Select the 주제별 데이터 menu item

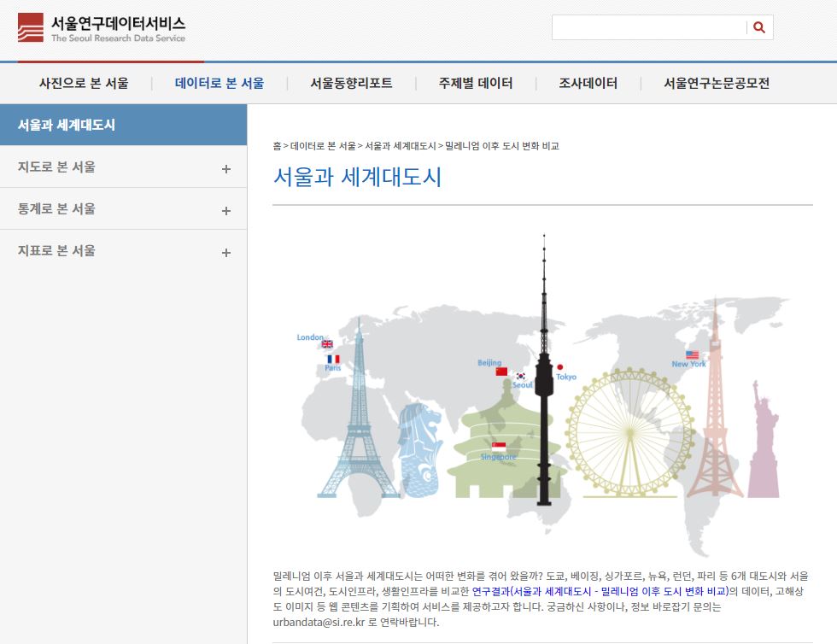tap(476, 84)
